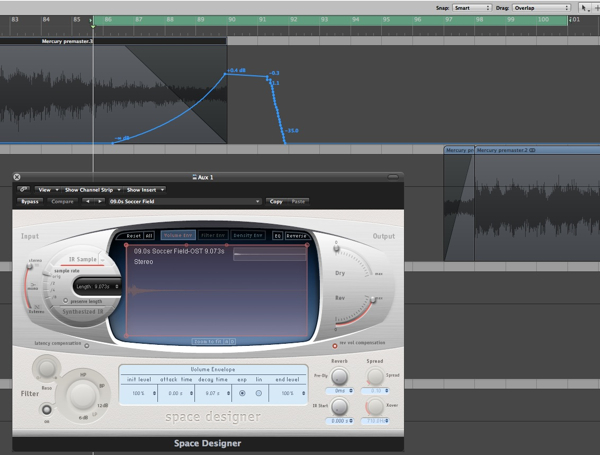Go to the next preset with the right arrow

(x=99, y=201)
